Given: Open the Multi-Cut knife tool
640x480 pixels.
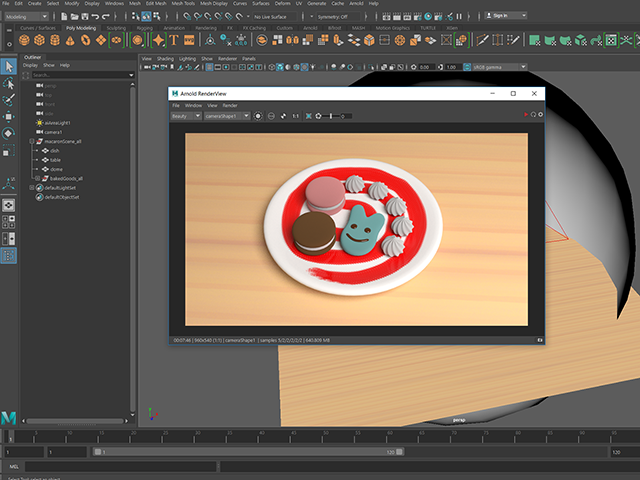Looking at the screenshot, I should coord(482,40).
